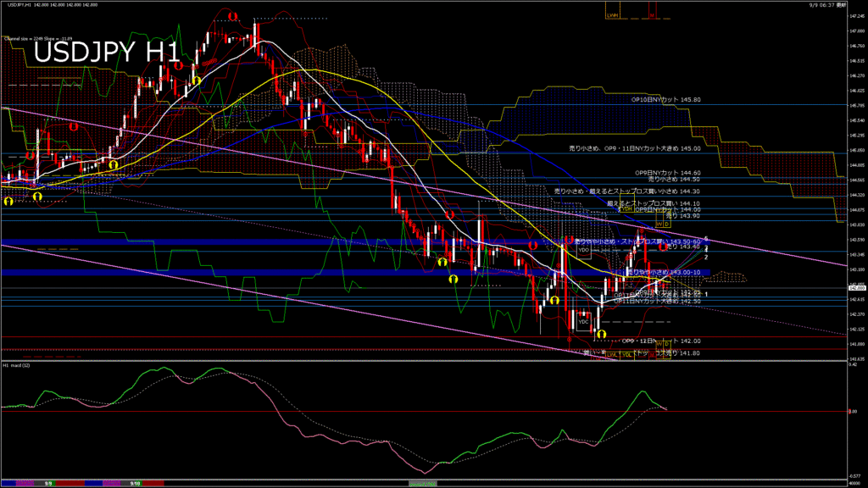Select the OP9・12日NYカット 142.00 label
The image size is (868, 488).
point(661,341)
